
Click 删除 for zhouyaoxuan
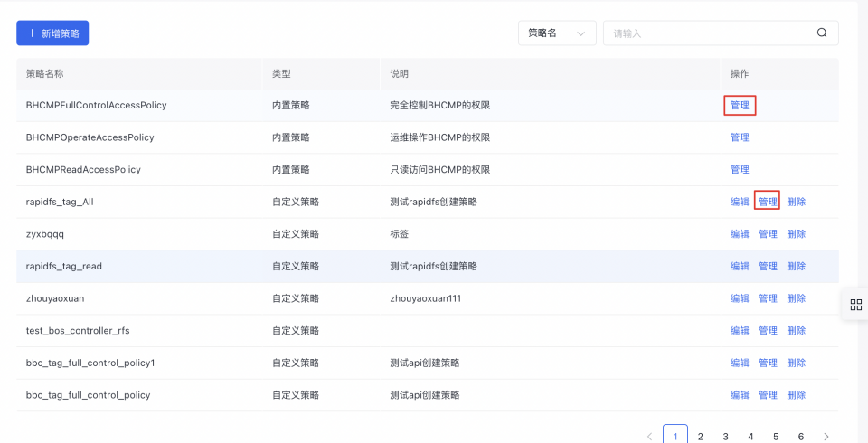coord(796,298)
